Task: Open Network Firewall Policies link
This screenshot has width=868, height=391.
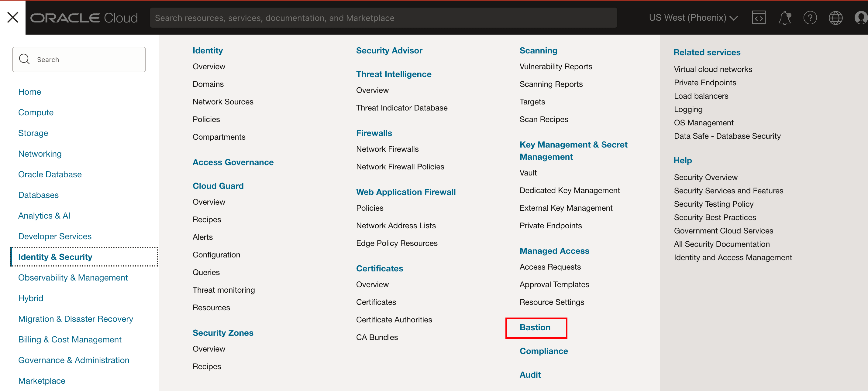Action: 400,167
